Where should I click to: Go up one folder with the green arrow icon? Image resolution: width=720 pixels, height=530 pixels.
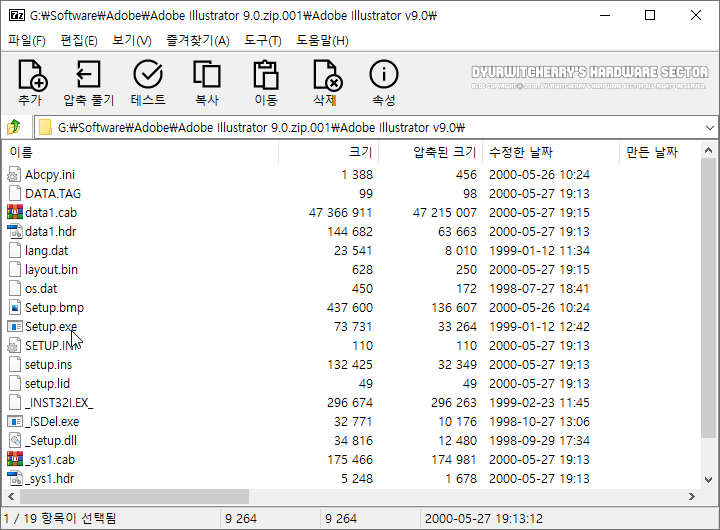pos(14,127)
